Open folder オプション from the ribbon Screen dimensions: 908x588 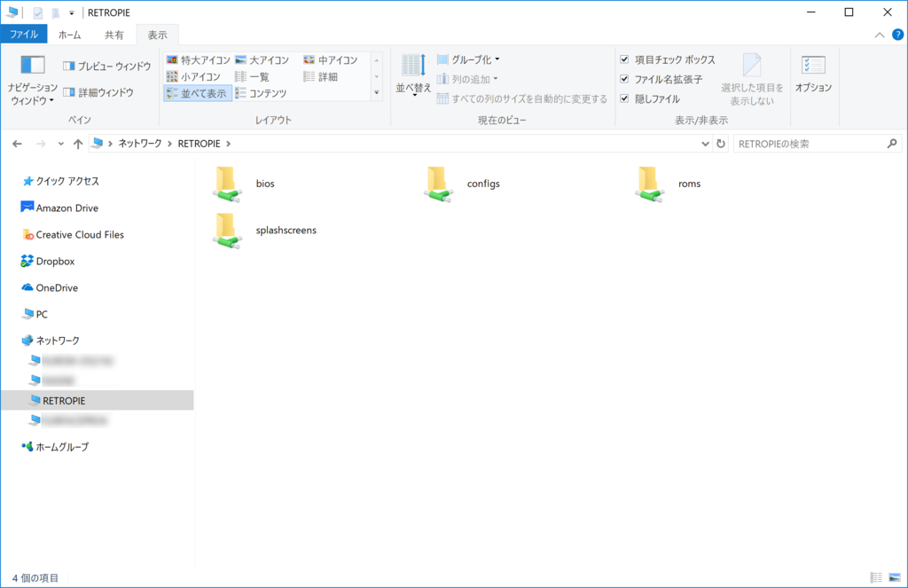click(812, 75)
